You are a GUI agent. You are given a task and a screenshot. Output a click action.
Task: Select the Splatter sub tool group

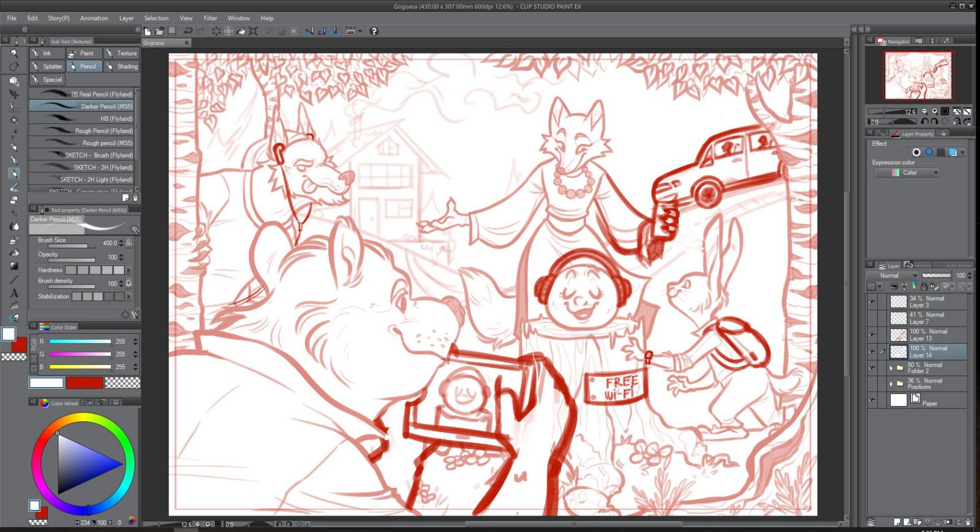47,67
